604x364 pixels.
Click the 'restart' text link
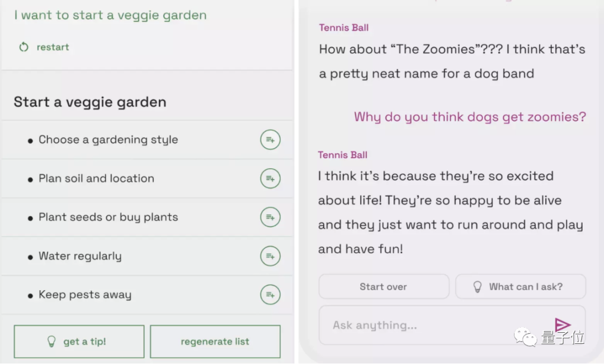click(53, 47)
